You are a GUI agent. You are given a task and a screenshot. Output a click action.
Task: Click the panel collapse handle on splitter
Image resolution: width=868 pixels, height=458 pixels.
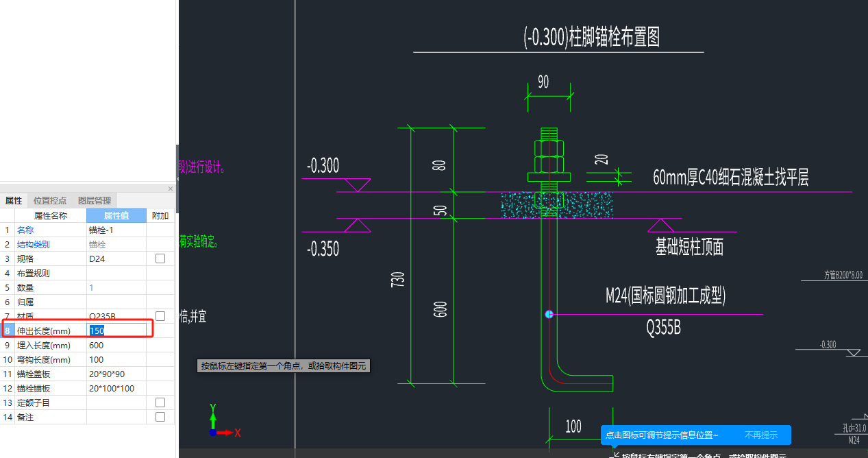click(177, 178)
